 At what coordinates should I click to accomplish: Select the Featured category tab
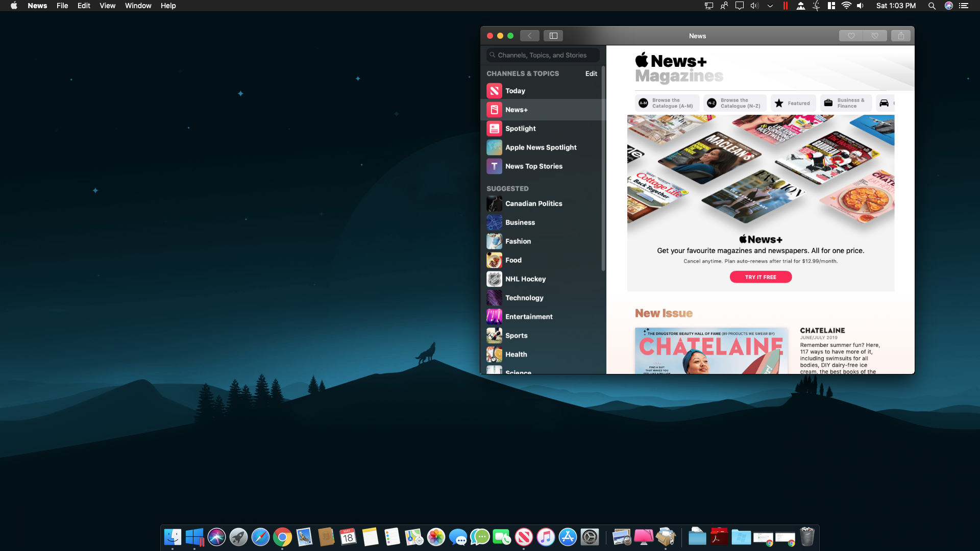(793, 103)
